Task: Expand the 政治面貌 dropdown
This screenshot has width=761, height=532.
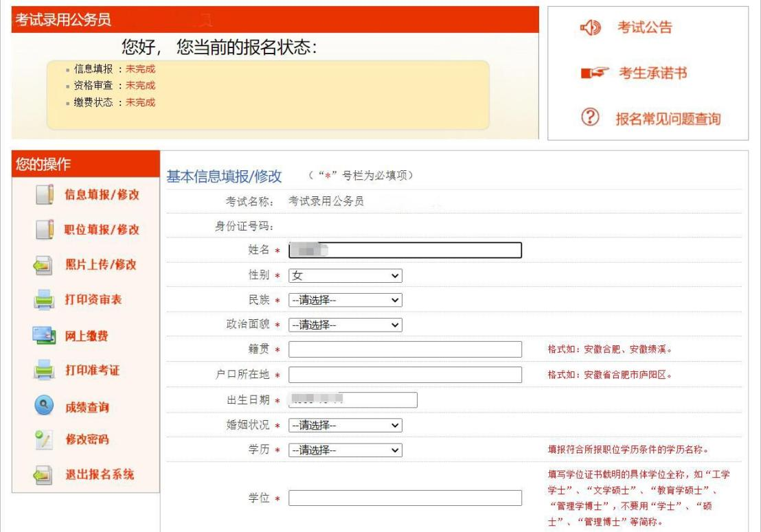Action: pos(345,325)
